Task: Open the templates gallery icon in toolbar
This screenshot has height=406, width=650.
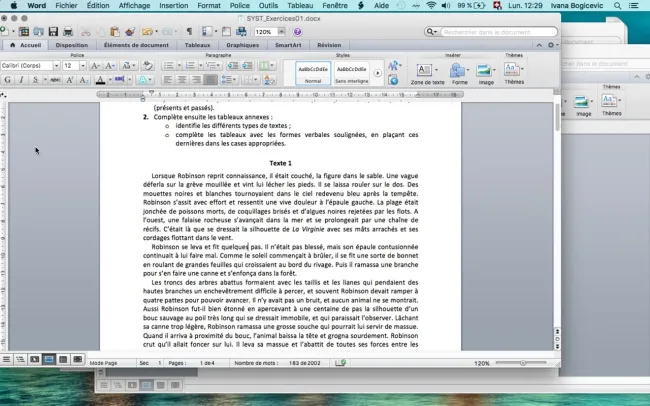Action: click(24, 32)
